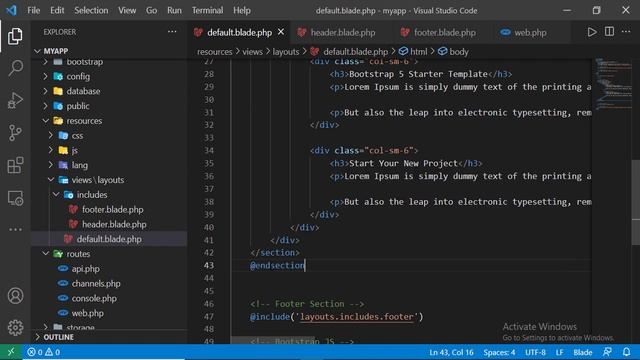Open channels.php file
The width and height of the screenshot is (640, 360).
click(x=96, y=284)
